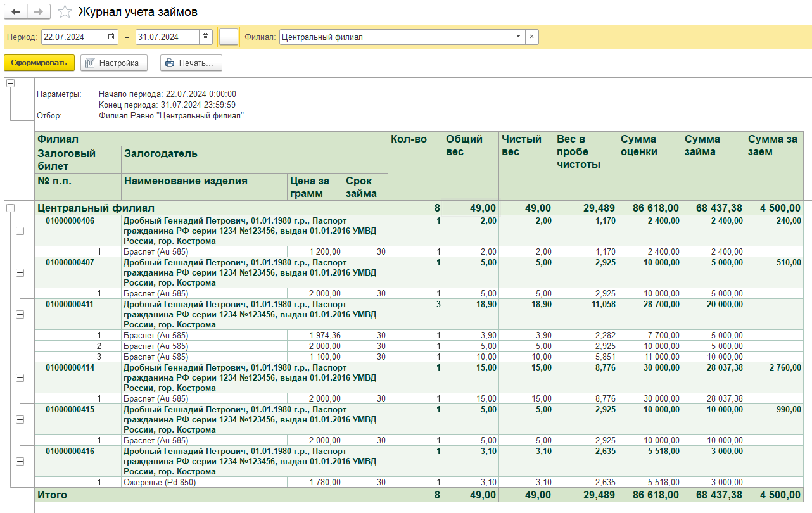Open calendar for period end date

click(206, 37)
